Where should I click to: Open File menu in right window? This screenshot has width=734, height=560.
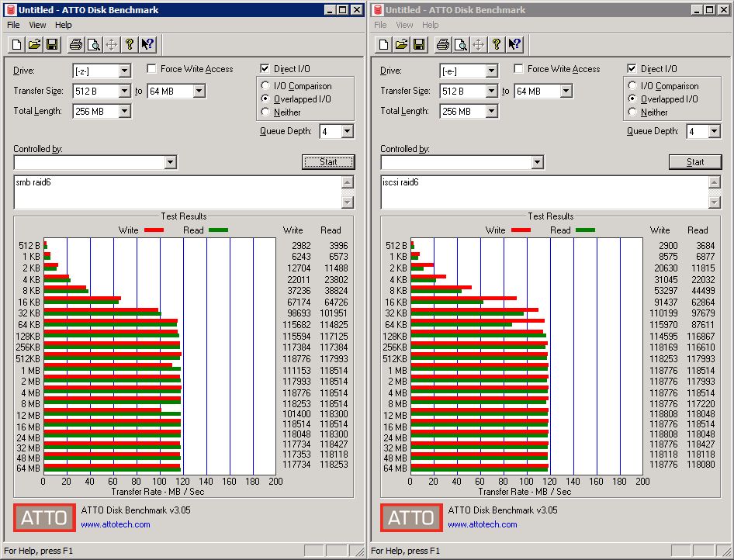click(x=380, y=25)
